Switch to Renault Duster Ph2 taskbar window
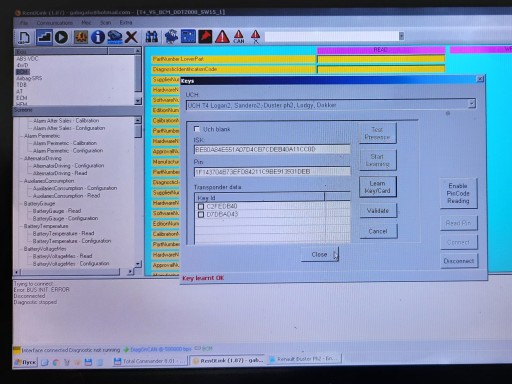This screenshot has height=384, width=512. tap(304, 359)
